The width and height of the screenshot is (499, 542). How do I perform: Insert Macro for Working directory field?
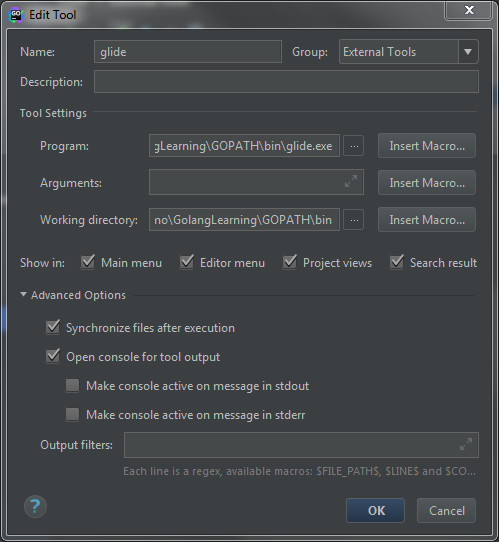427,219
